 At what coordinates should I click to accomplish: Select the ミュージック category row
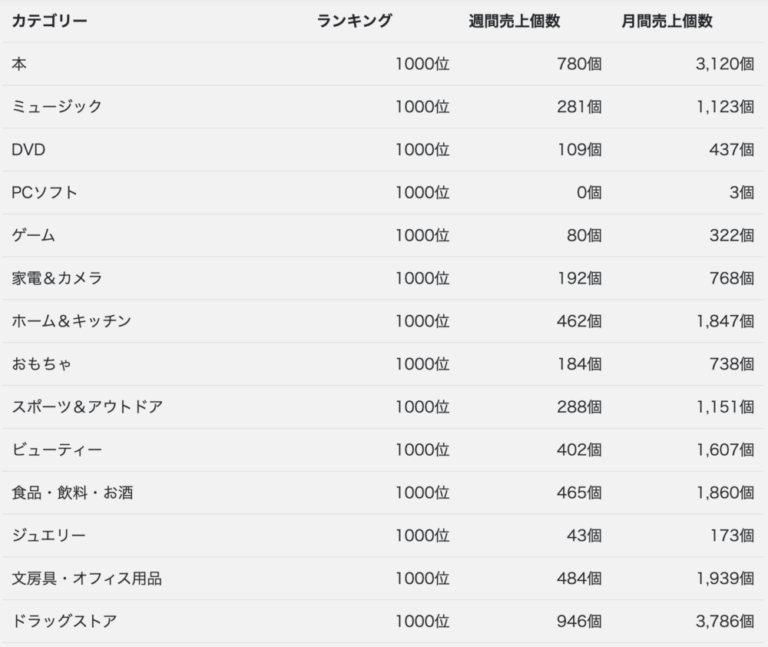click(383, 107)
